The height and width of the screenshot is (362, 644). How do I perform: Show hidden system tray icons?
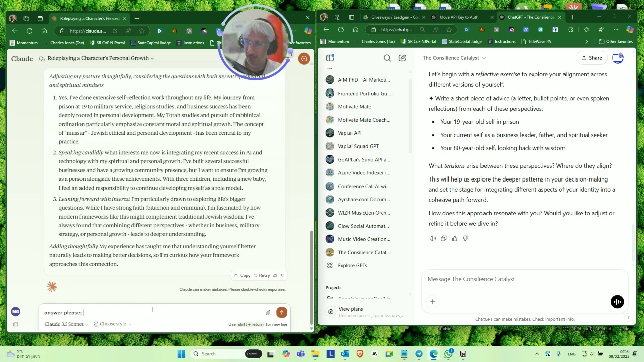(x=537, y=354)
